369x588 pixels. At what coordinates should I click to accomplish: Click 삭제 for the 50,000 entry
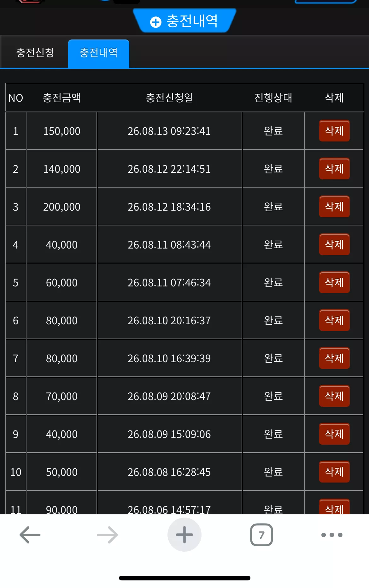point(334,472)
